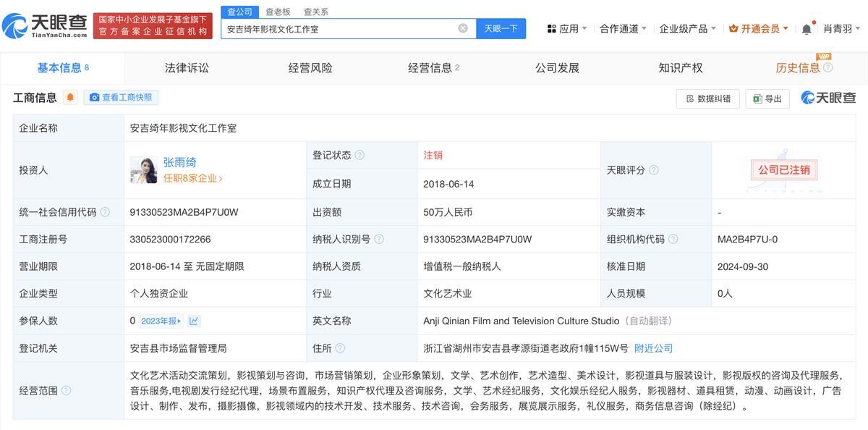Image resolution: width=868 pixels, height=430 pixels.
Task: Expand the 2023年报 selector
Action: coord(161,321)
